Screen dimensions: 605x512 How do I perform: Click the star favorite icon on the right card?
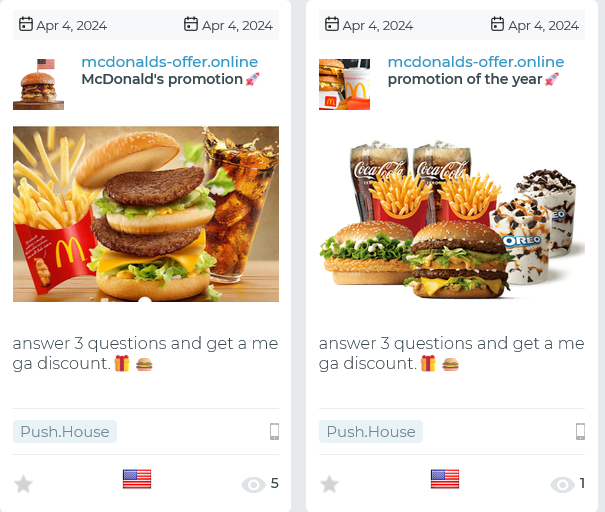330,484
